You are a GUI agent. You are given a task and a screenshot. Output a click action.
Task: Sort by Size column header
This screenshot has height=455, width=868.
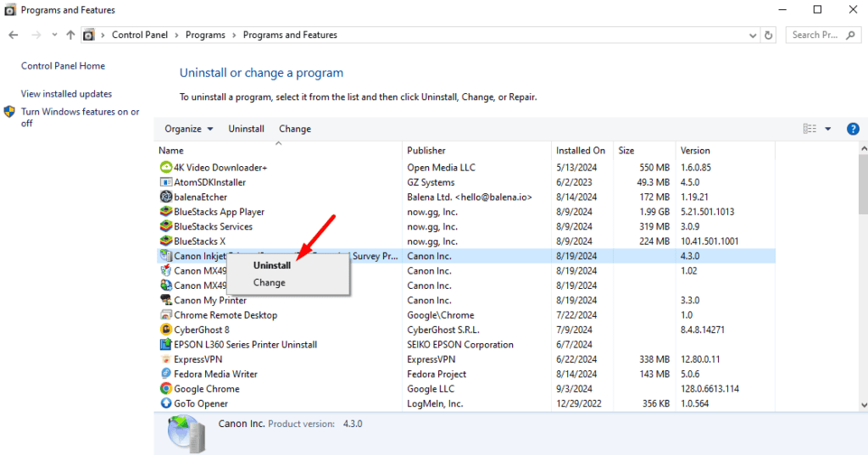644,151
